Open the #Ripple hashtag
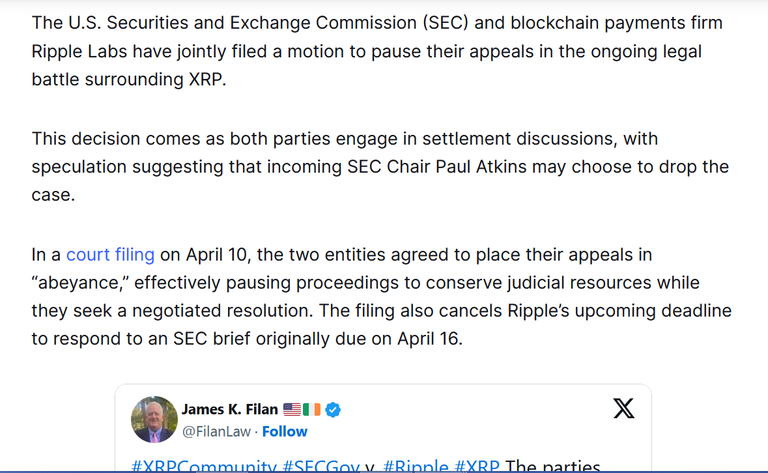 click(415, 466)
